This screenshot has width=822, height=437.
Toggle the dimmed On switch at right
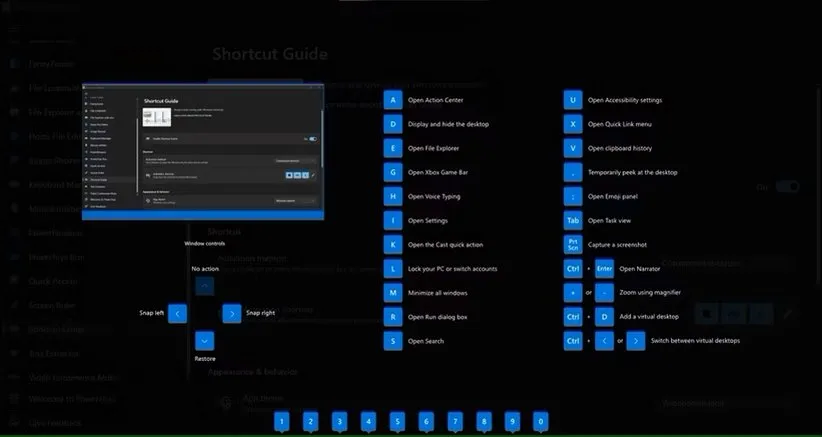pyautogui.click(x=788, y=187)
